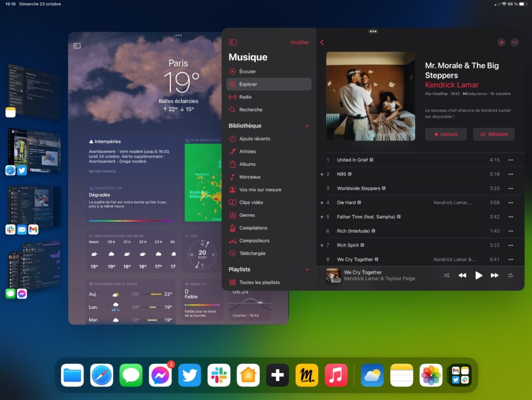
Task: Open more options for United In Grief
Action: point(511,160)
